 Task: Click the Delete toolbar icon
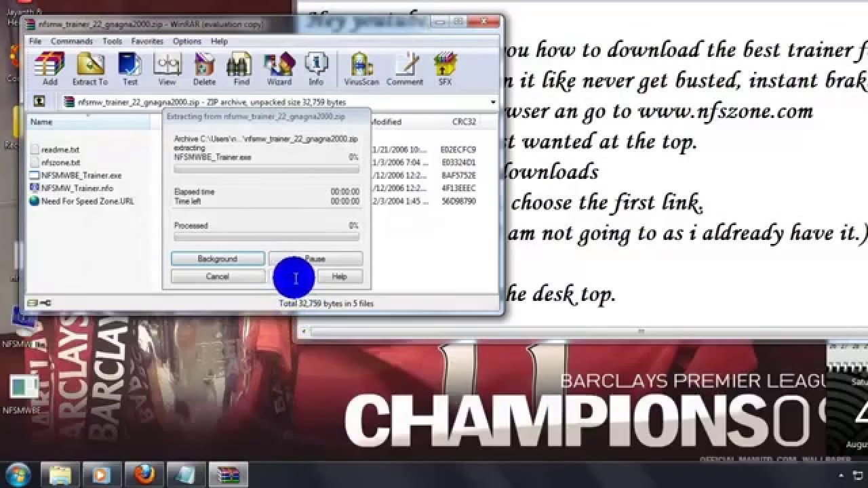click(204, 69)
